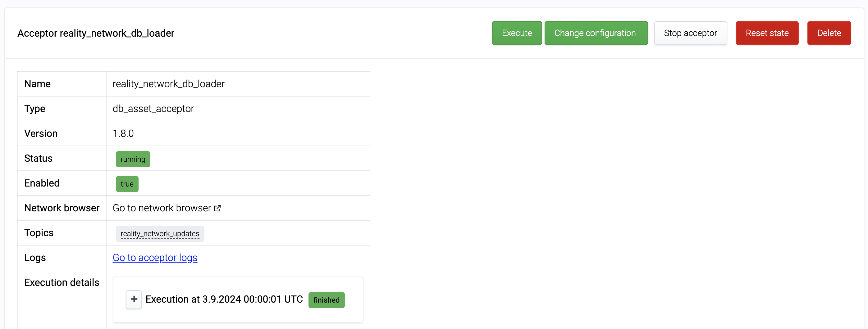Open Change configuration for the acceptor
868x329 pixels.
(596, 33)
